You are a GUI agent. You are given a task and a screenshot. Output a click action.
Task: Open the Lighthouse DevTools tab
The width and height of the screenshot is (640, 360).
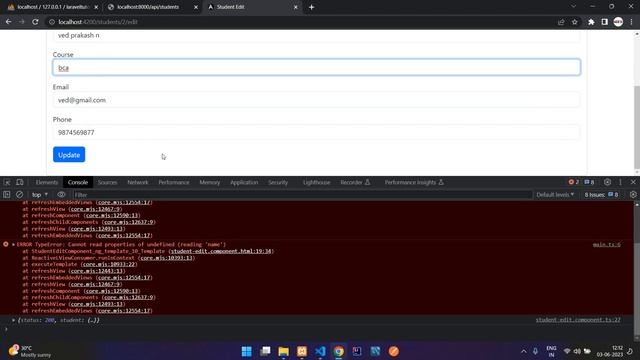pyautogui.click(x=316, y=182)
